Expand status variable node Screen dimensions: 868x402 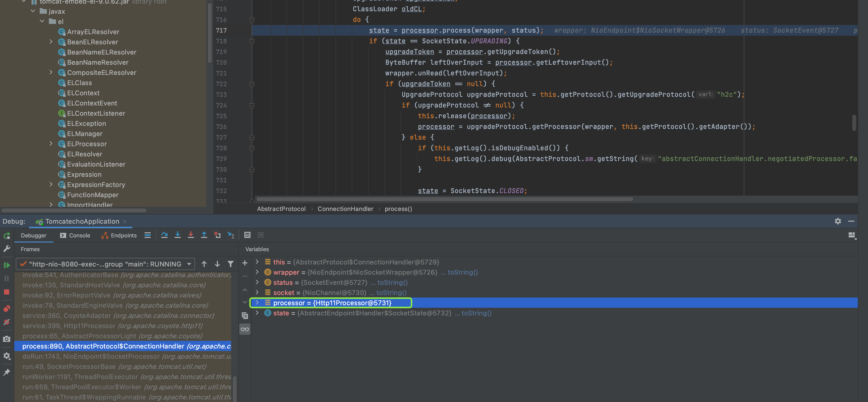click(x=257, y=282)
